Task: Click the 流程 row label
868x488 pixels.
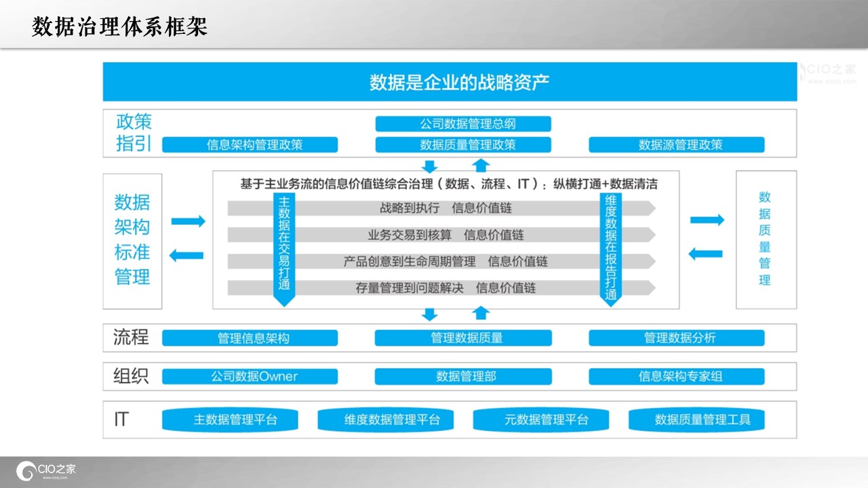Action: 131,337
